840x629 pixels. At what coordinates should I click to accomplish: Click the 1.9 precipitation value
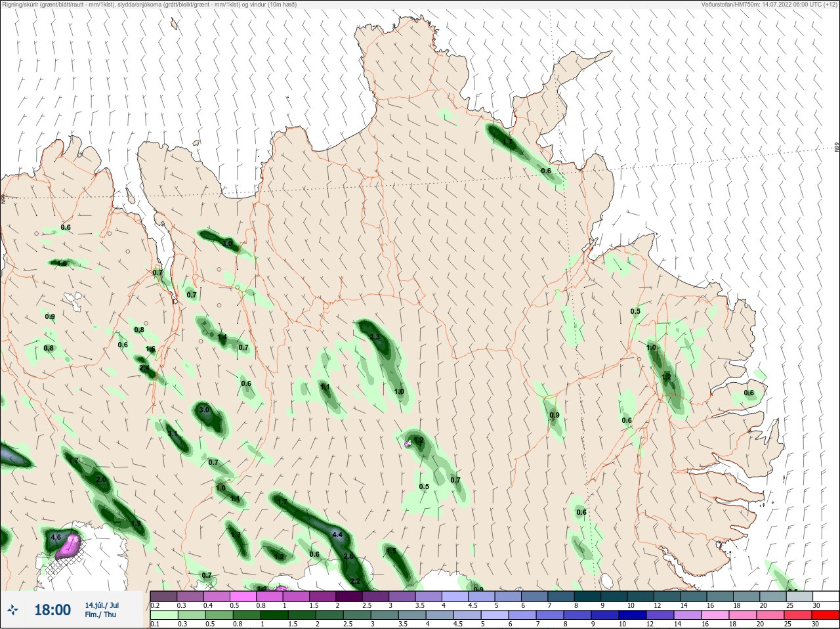[x=136, y=523]
